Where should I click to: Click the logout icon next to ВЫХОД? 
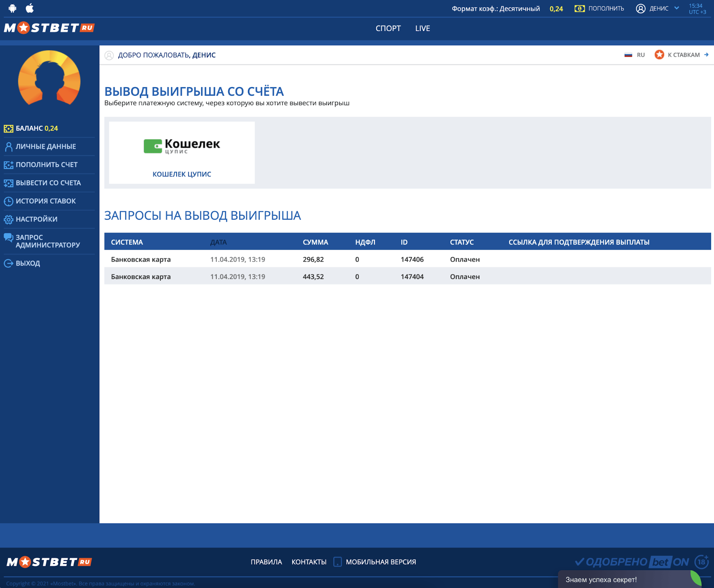(8, 264)
